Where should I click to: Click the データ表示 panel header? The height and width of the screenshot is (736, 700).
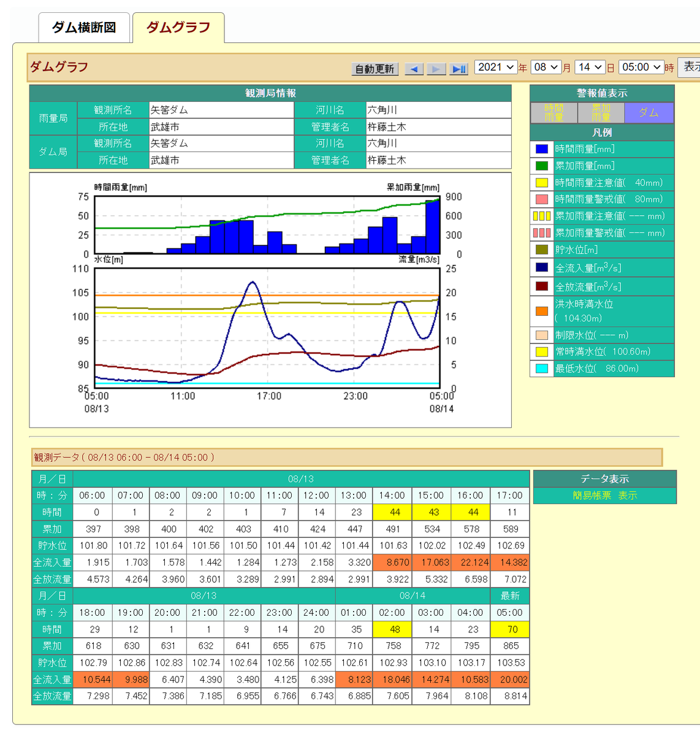(x=605, y=479)
